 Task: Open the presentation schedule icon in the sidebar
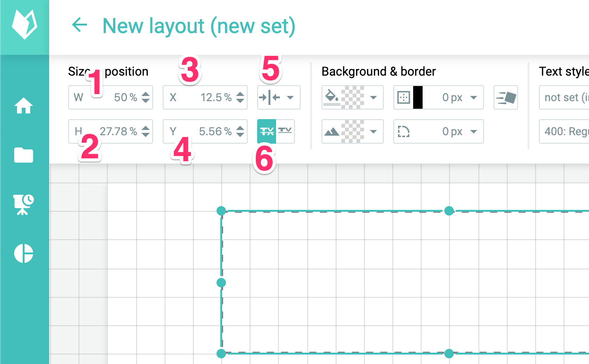[x=24, y=204]
